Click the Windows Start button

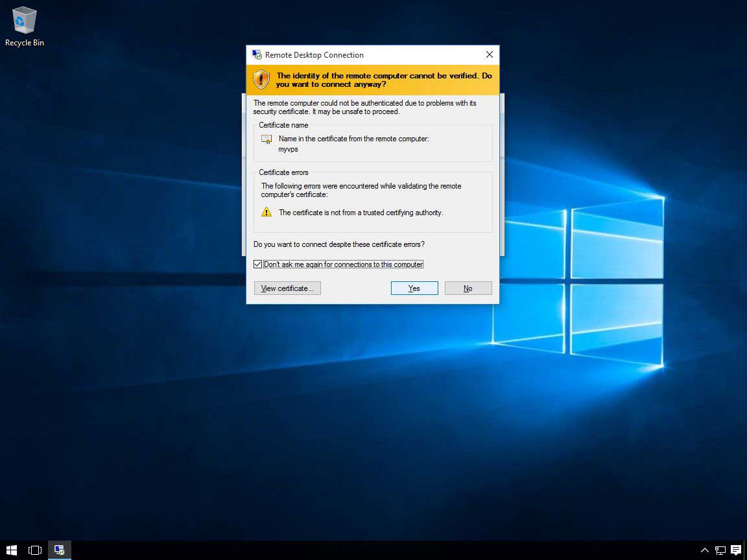pyautogui.click(x=12, y=550)
